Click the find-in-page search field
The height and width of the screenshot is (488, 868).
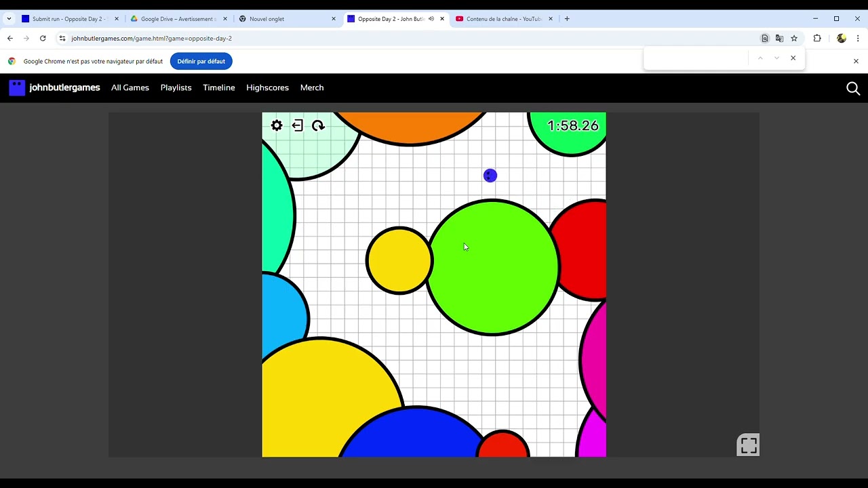698,58
